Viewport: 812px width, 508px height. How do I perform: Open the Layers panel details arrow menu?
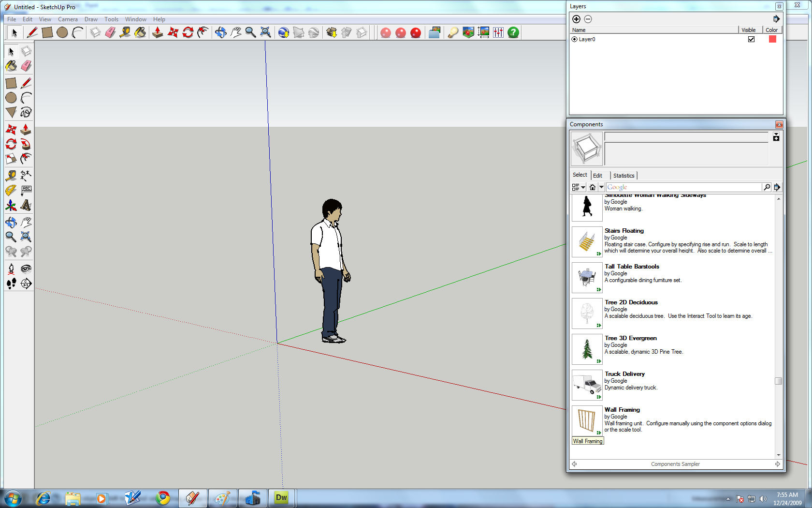point(776,19)
